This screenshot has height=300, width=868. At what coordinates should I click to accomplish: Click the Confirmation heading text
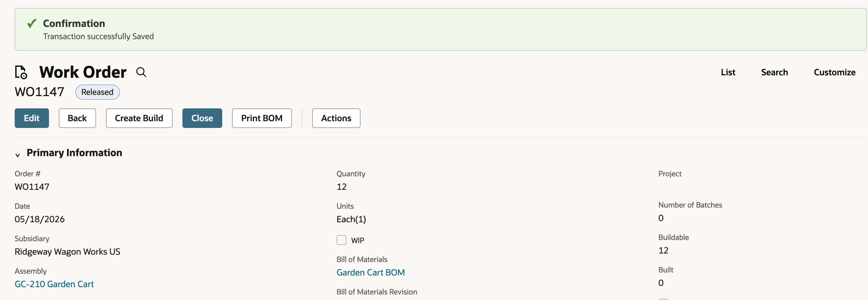(74, 24)
